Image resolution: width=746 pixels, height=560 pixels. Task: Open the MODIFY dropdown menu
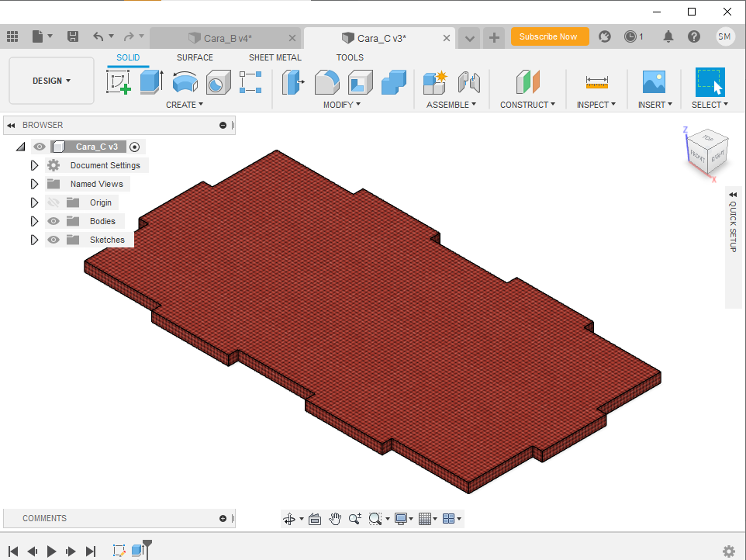tap(342, 105)
